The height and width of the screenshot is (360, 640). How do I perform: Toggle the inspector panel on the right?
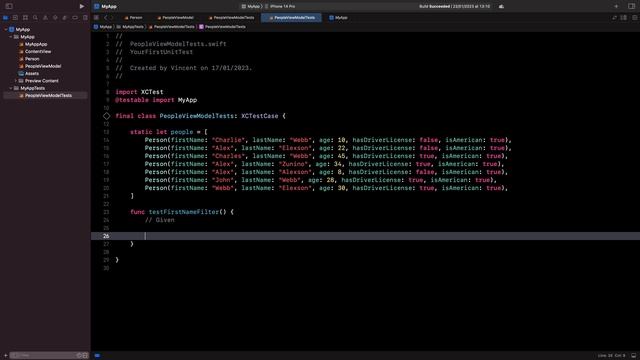[x=631, y=6]
